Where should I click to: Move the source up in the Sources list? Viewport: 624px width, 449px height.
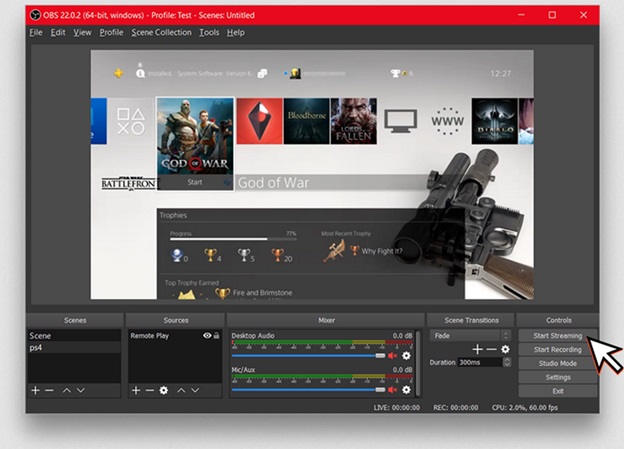tap(181, 390)
